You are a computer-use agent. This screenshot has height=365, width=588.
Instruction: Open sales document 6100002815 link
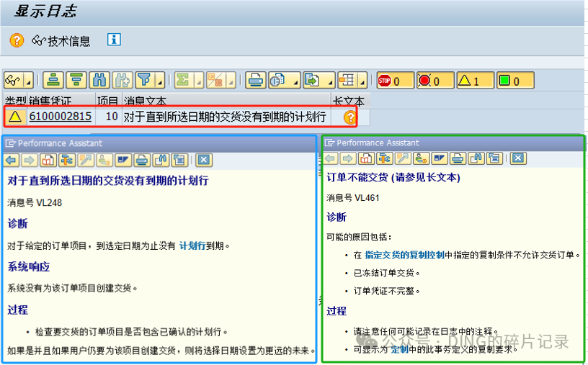pyautogui.click(x=61, y=117)
